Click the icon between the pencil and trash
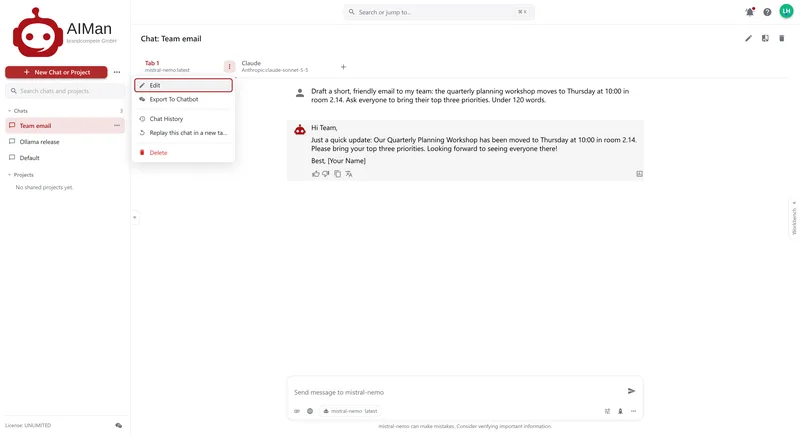 (x=765, y=38)
